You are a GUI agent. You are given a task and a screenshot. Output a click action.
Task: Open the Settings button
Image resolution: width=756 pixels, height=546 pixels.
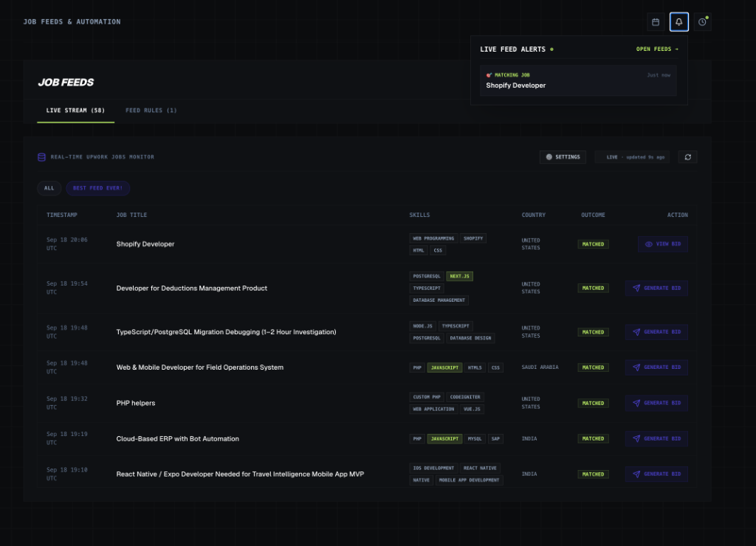[x=563, y=157]
